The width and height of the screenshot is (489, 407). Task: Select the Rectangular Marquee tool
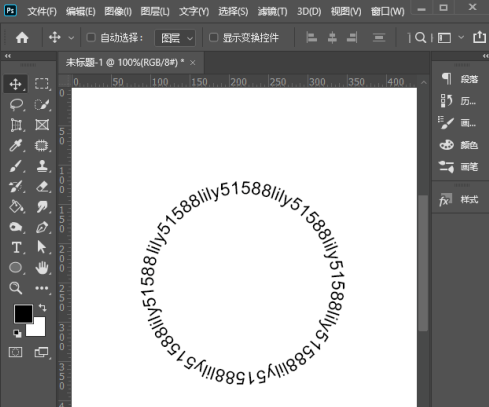42,84
